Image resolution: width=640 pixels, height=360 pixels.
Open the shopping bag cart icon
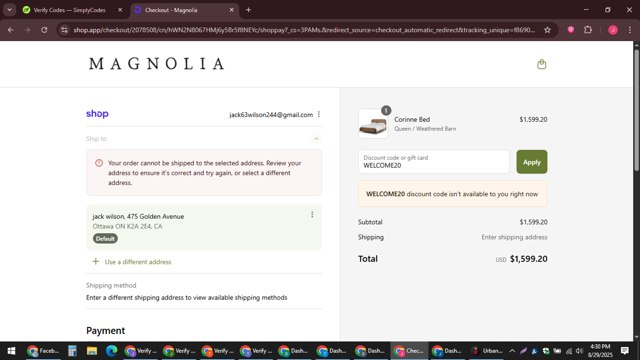[542, 64]
